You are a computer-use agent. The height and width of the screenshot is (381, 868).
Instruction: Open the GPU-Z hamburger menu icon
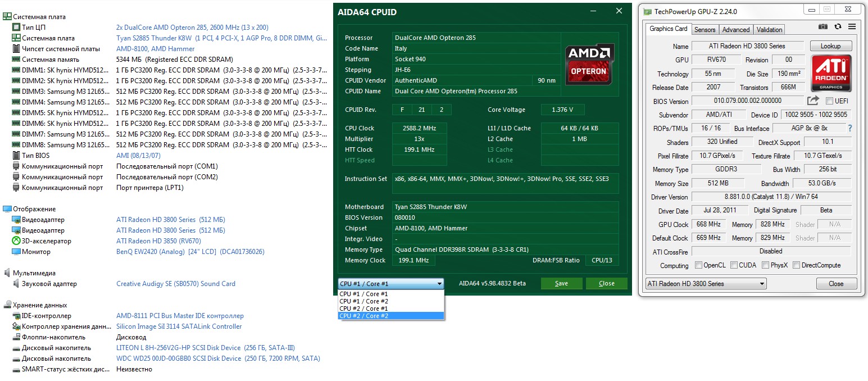pyautogui.click(x=852, y=26)
